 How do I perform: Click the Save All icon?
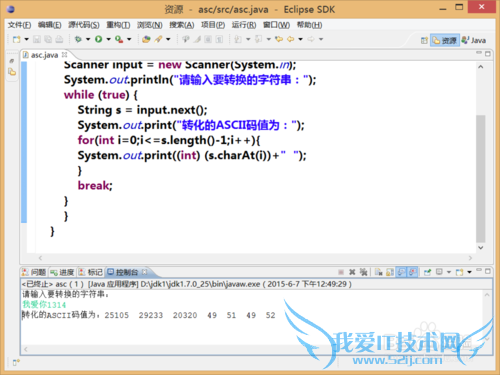pos(48,39)
